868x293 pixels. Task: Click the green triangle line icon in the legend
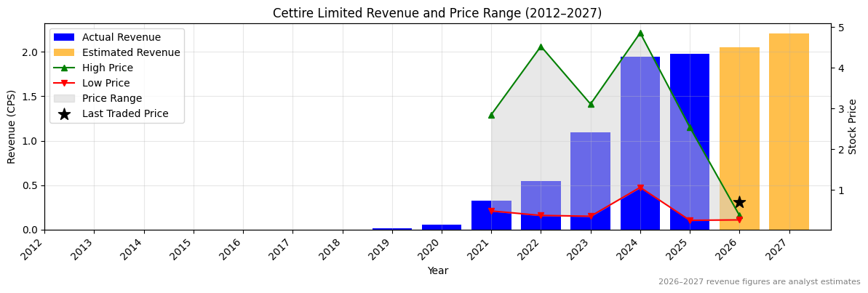pyautogui.click(x=64, y=68)
